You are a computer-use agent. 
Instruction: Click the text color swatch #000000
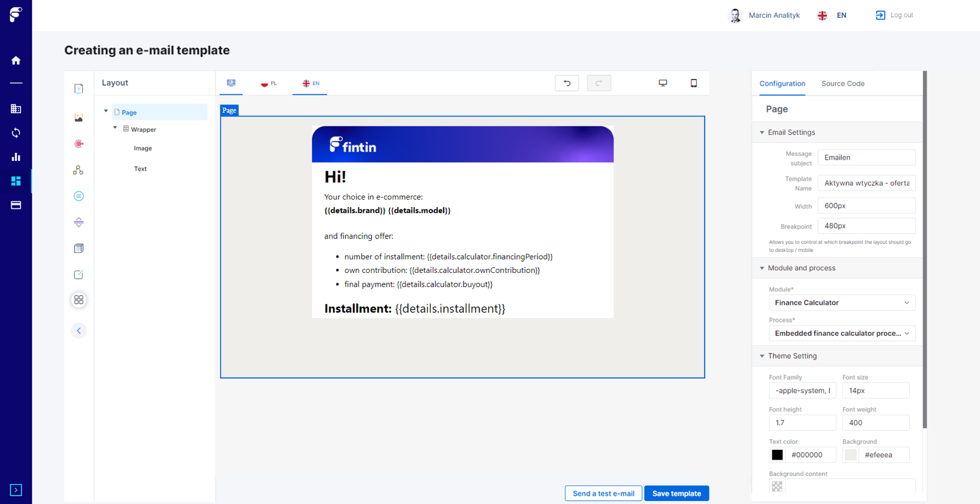click(x=777, y=455)
